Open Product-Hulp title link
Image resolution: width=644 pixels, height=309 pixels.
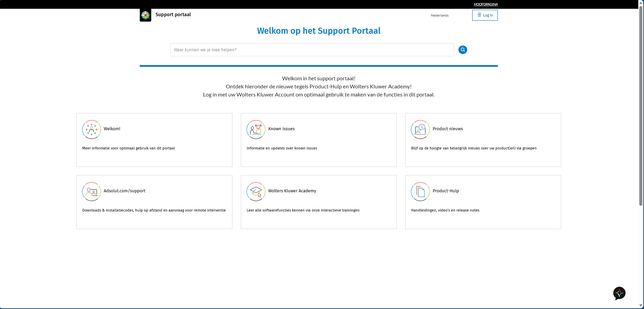coord(446,191)
